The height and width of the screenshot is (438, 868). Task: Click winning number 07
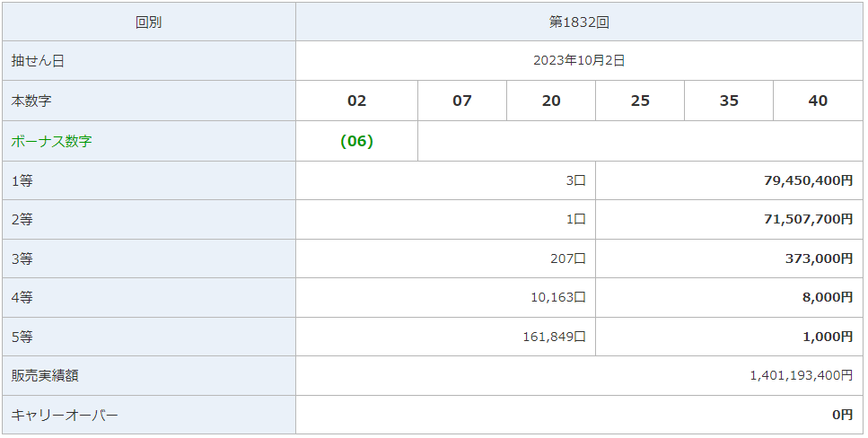coord(462,101)
